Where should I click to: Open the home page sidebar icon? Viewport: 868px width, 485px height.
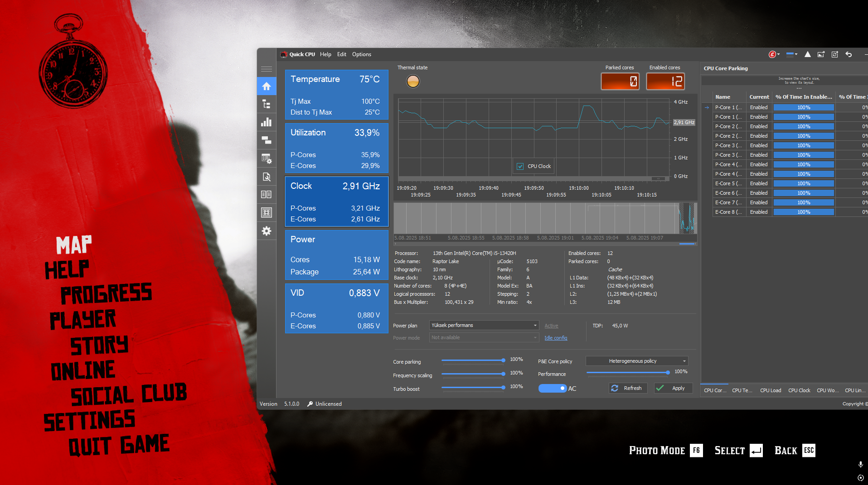click(267, 86)
